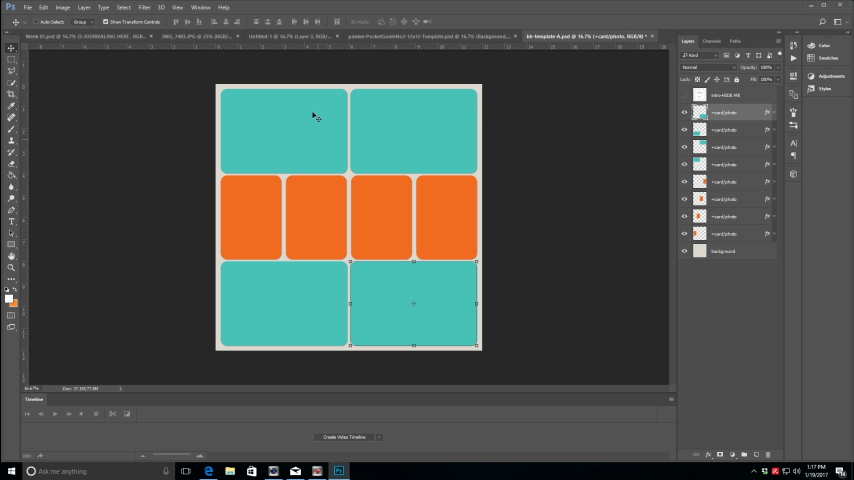Go to first frame in timeline
The image size is (854, 480).
[27, 414]
